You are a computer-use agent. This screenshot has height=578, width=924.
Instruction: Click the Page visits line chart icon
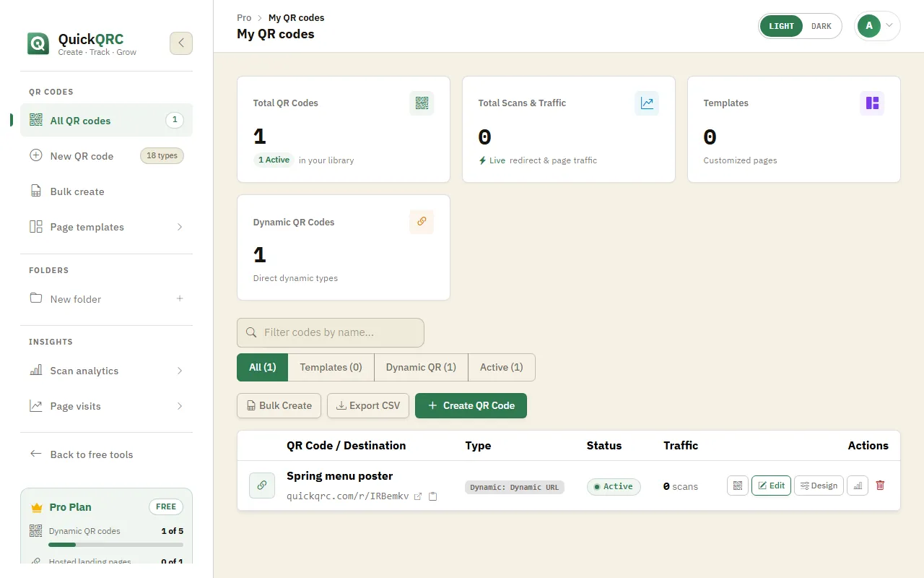click(x=36, y=406)
